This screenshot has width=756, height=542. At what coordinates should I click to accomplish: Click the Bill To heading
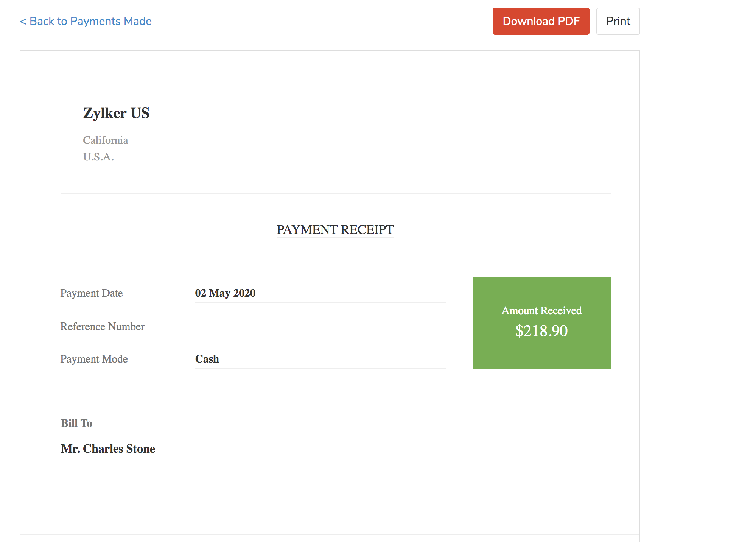click(x=76, y=423)
